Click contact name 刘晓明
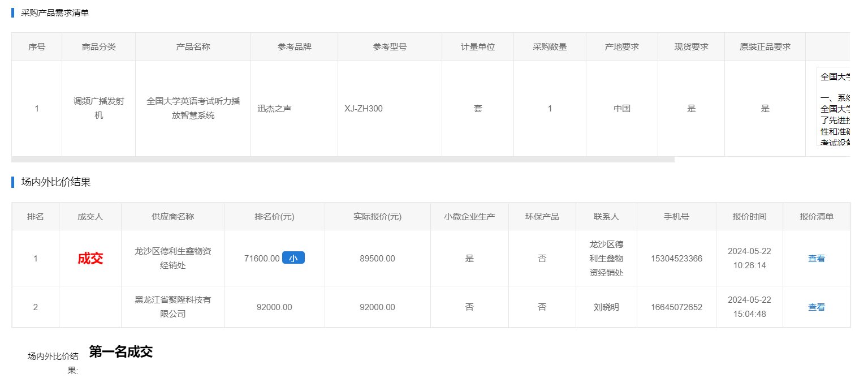This screenshot has height=382, width=868. click(606, 307)
